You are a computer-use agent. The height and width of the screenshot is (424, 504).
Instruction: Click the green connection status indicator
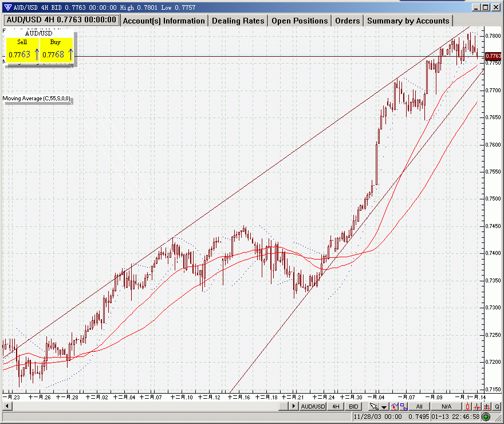click(486, 417)
